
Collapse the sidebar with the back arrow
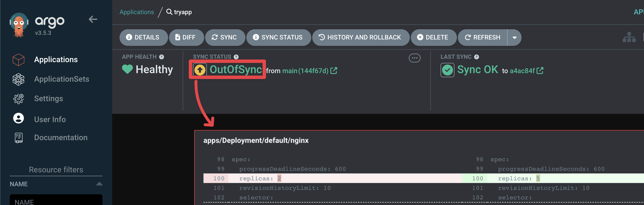coord(93,19)
